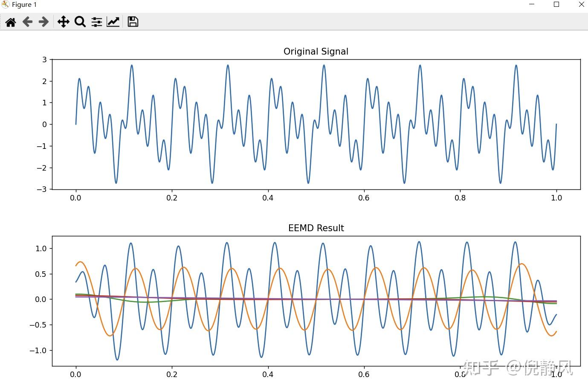Open the Edit axis and curve parameters dialog

(x=113, y=22)
